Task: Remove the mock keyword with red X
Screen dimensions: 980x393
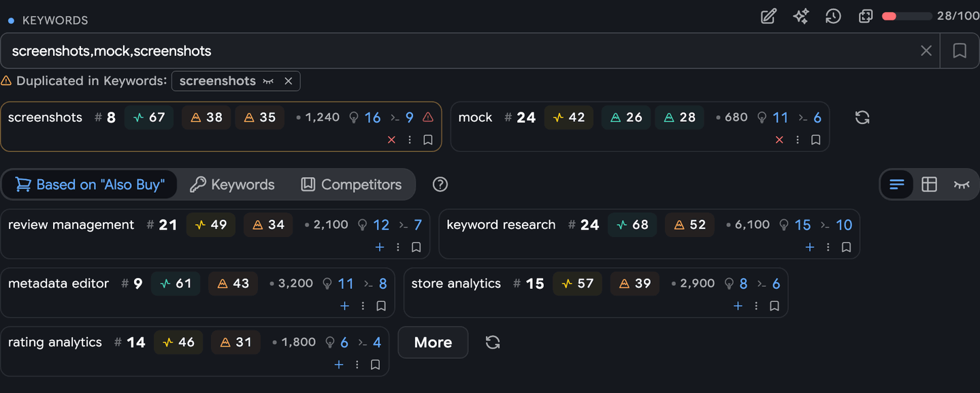Action: tap(779, 140)
